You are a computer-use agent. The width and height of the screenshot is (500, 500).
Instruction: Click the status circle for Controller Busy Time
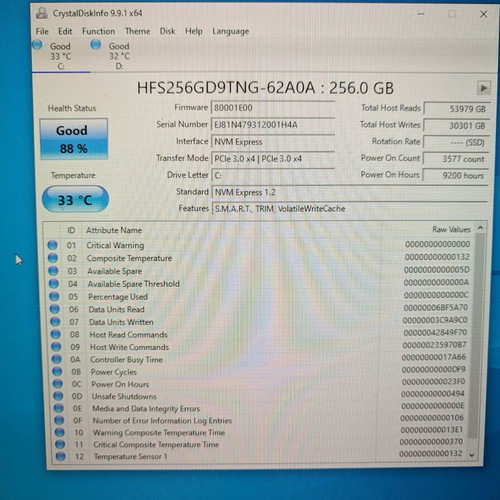tap(57, 359)
